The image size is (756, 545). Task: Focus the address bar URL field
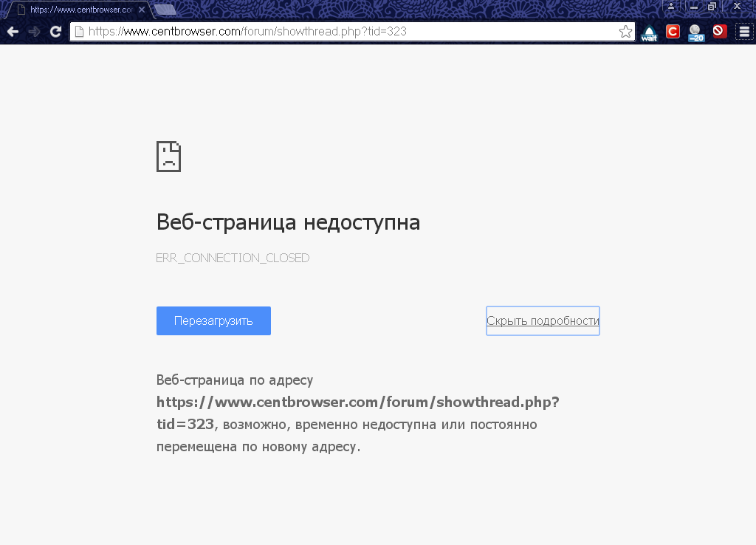(x=352, y=32)
